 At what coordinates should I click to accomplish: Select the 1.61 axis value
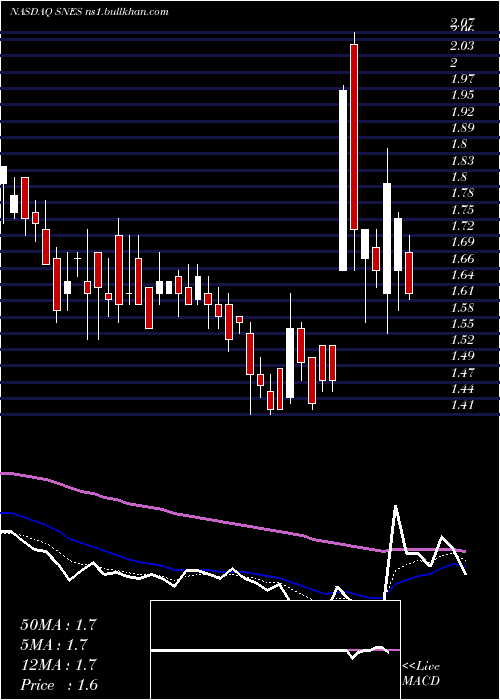click(462, 292)
